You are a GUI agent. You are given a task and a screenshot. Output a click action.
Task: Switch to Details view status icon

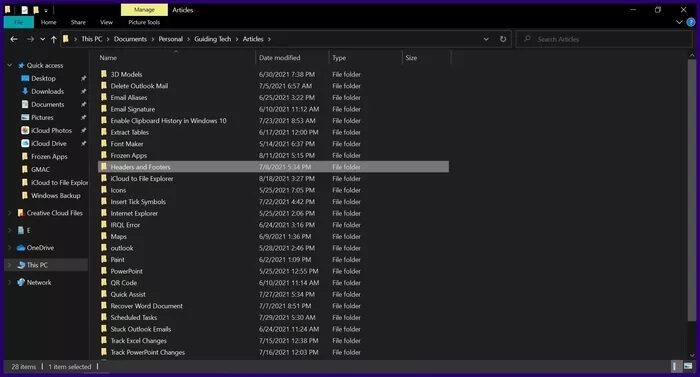coord(675,367)
